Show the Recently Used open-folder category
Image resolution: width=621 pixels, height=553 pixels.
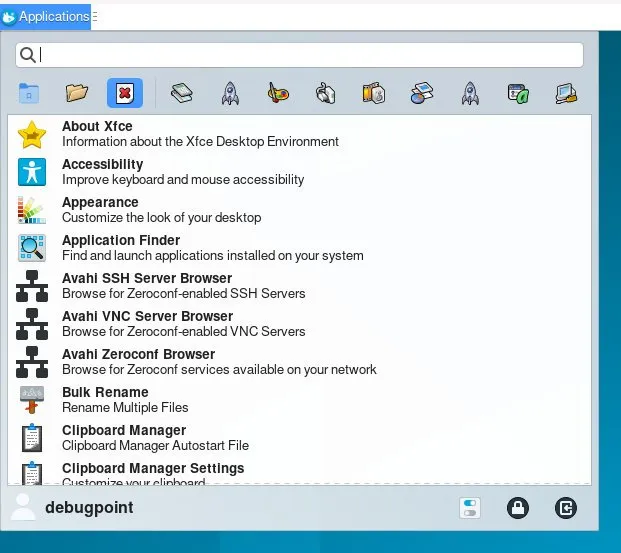coord(77,93)
